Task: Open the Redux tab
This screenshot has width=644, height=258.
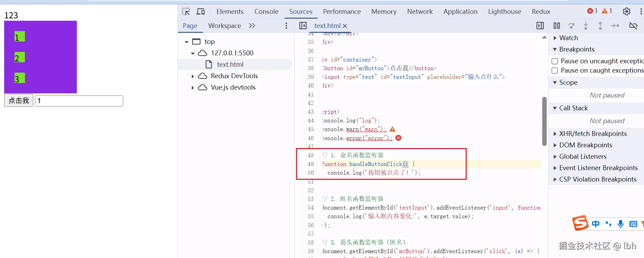Action: [x=541, y=11]
